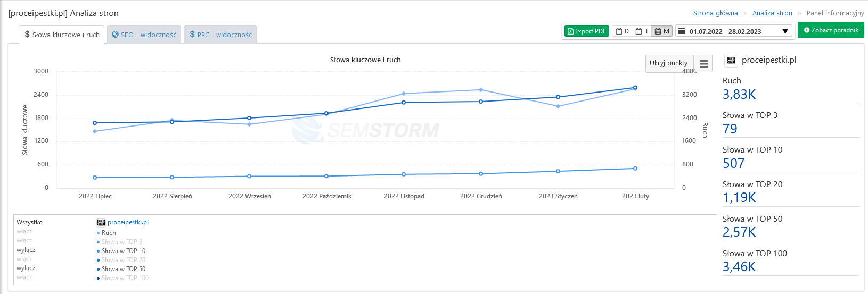
Task: Select monthly M calendar granularity
Action: [x=662, y=31]
